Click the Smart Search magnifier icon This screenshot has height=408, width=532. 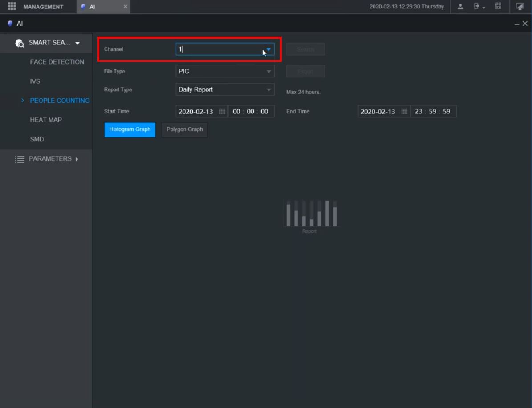coord(19,43)
